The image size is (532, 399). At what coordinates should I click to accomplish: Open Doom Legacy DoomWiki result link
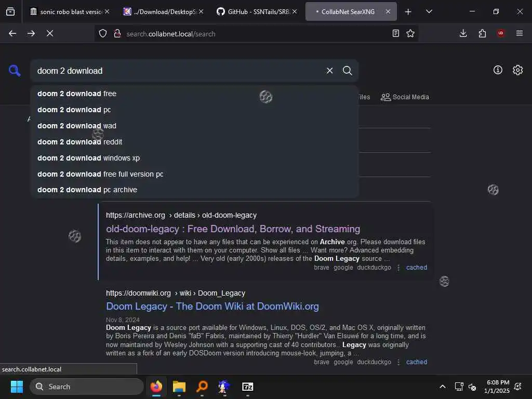212,307
